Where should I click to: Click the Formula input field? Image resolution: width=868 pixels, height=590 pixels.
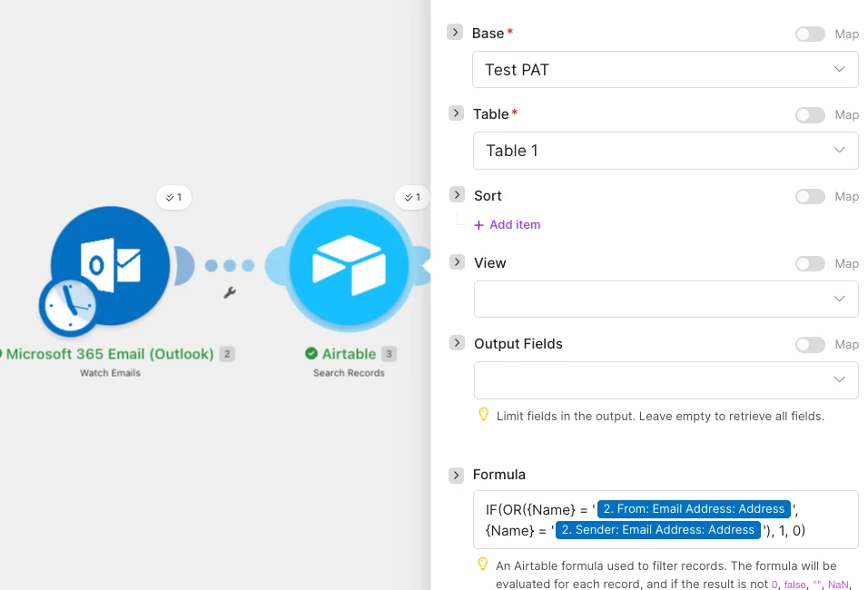pos(666,520)
